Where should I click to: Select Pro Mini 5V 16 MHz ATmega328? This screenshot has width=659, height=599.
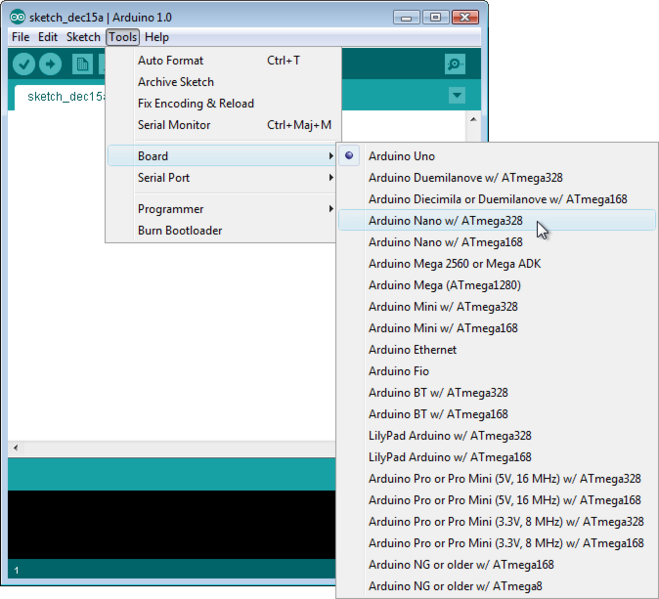tap(497, 478)
